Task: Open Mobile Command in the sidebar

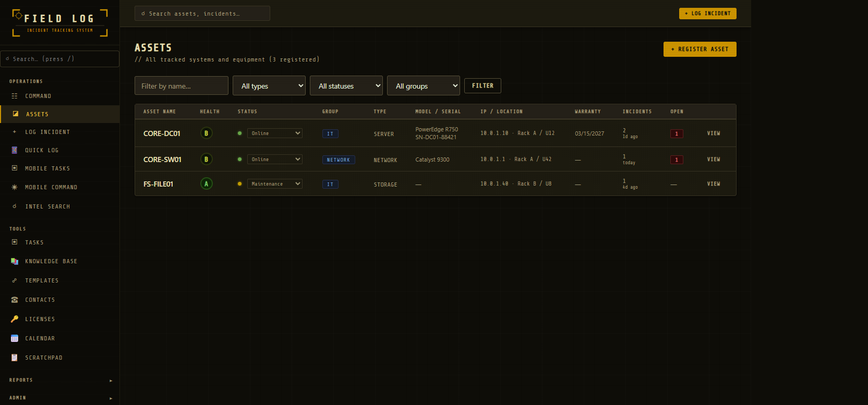Action: click(60, 187)
